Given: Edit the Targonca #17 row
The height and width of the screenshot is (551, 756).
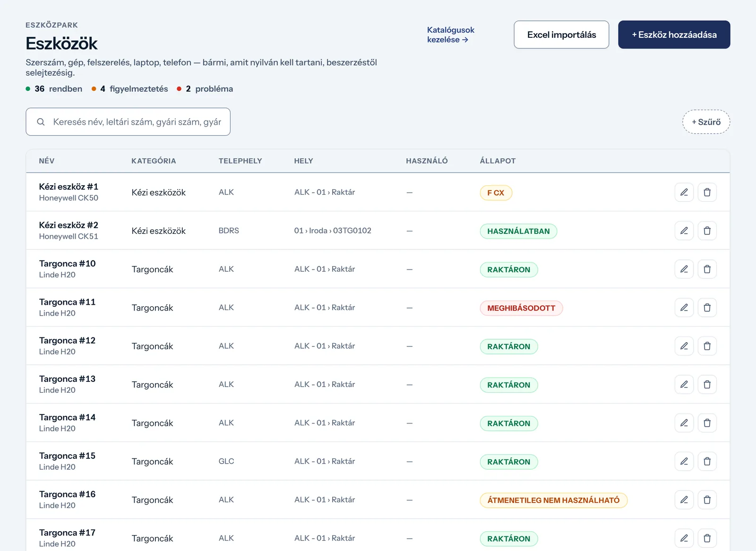Looking at the screenshot, I should [684, 538].
